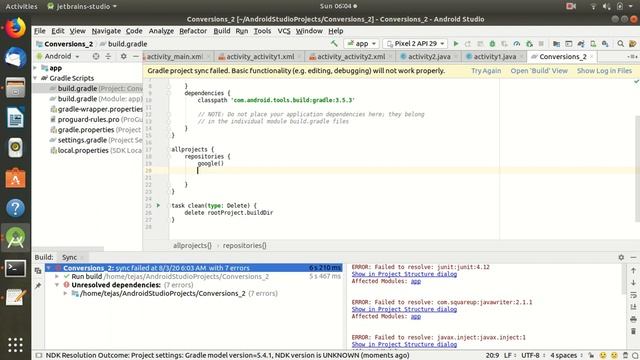Expand the app module node

click(x=36, y=68)
